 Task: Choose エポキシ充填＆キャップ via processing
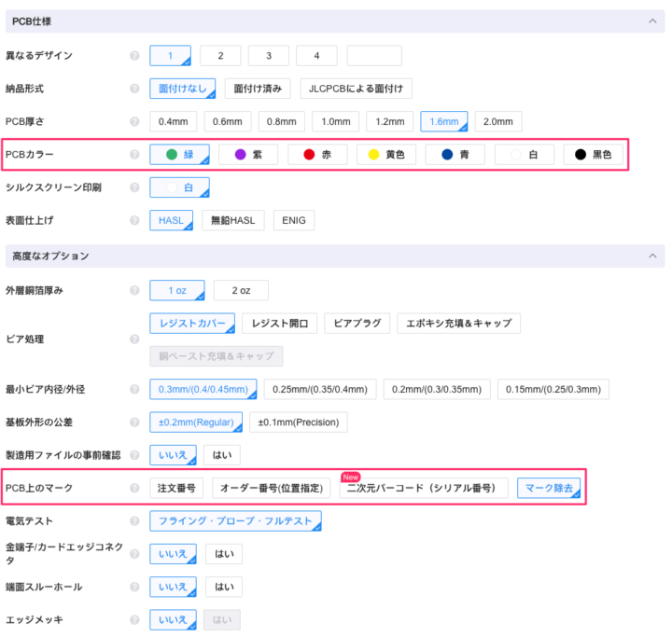click(458, 323)
